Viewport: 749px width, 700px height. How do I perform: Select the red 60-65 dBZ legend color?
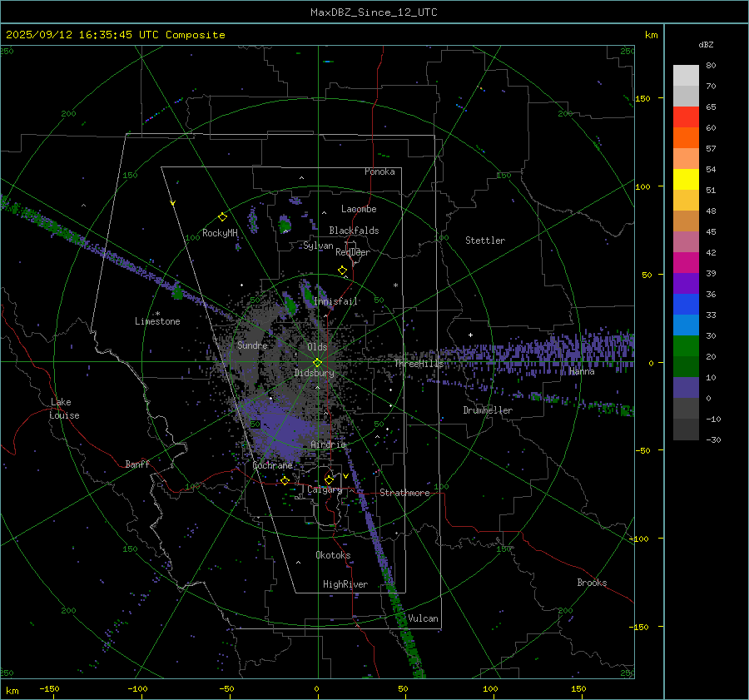pos(686,117)
